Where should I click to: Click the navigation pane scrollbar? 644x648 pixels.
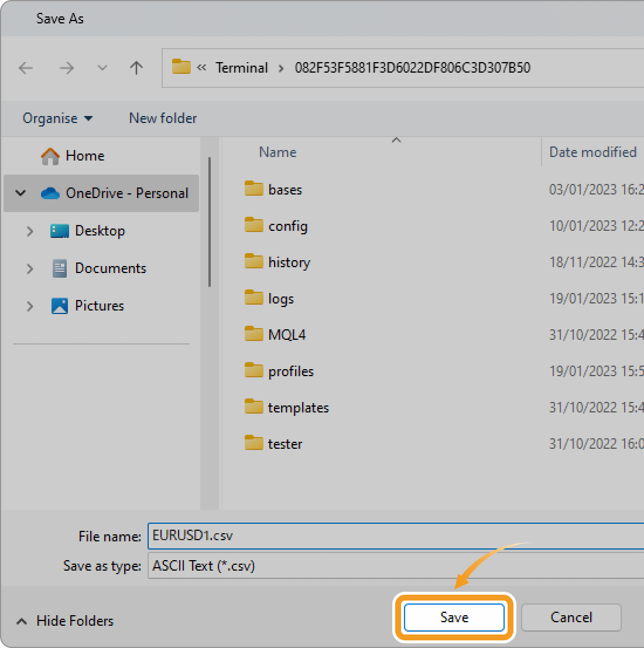pyautogui.click(x=210, y=222)
